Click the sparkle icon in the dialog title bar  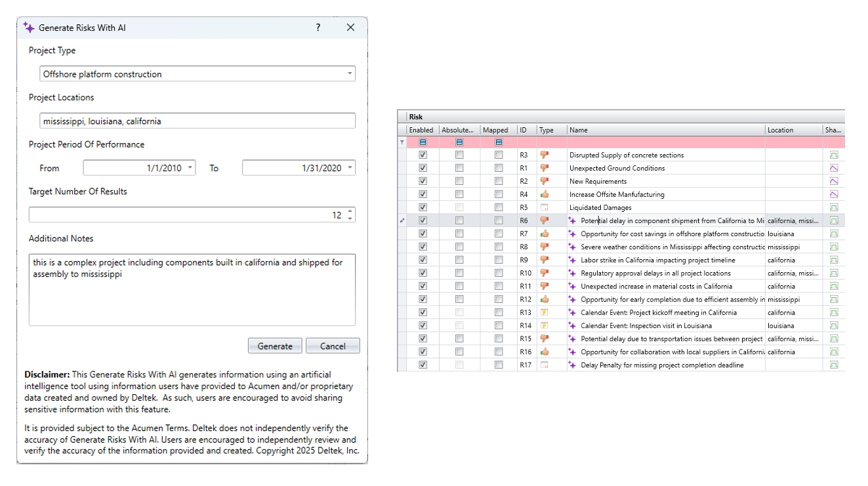tap(28, 28)
